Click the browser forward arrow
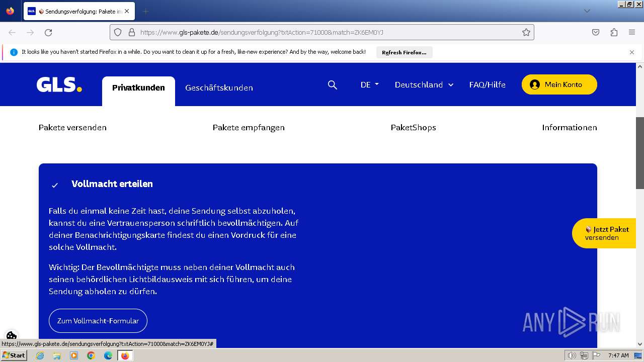This screenshot has width=644, height=362. tap(30, 32)
